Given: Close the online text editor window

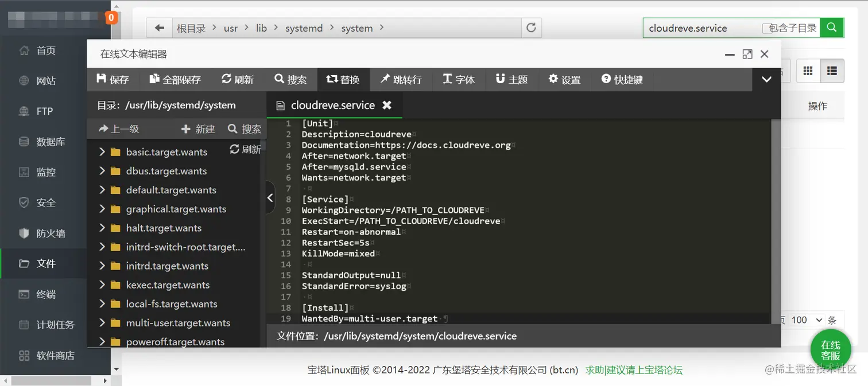Looking at the screenshot, I should pos(764,54).
